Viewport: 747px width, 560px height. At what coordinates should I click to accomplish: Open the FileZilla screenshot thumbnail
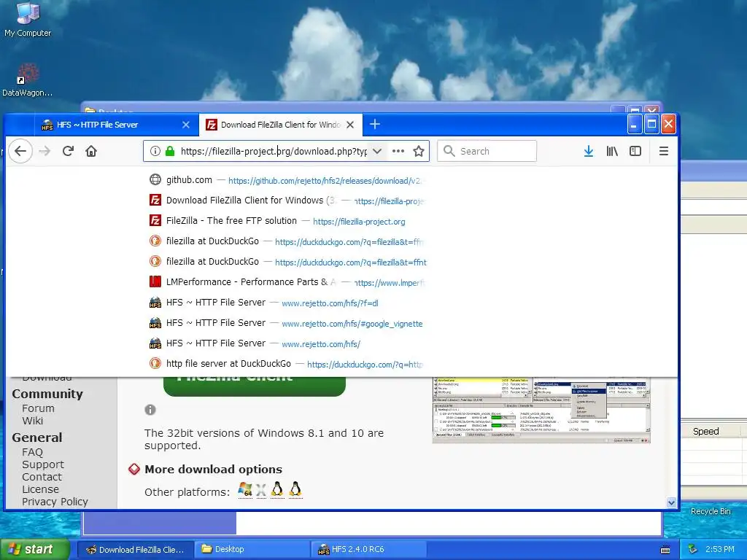pos(541,410)
